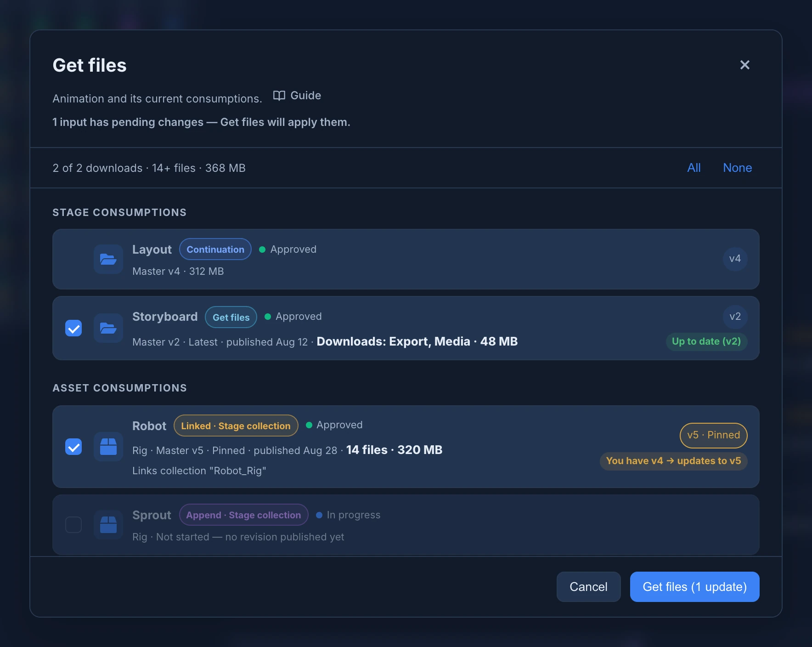Click Append · Stage collection badge
This screenshot has width=812, height=647.
(x=243, y=515)
